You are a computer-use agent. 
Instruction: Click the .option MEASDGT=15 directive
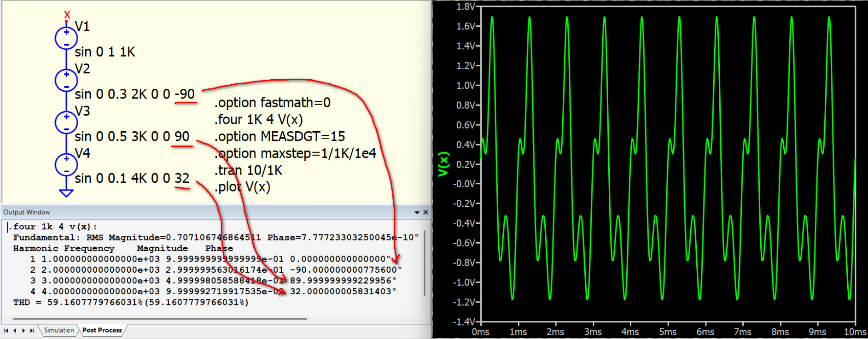coord(280,137)
